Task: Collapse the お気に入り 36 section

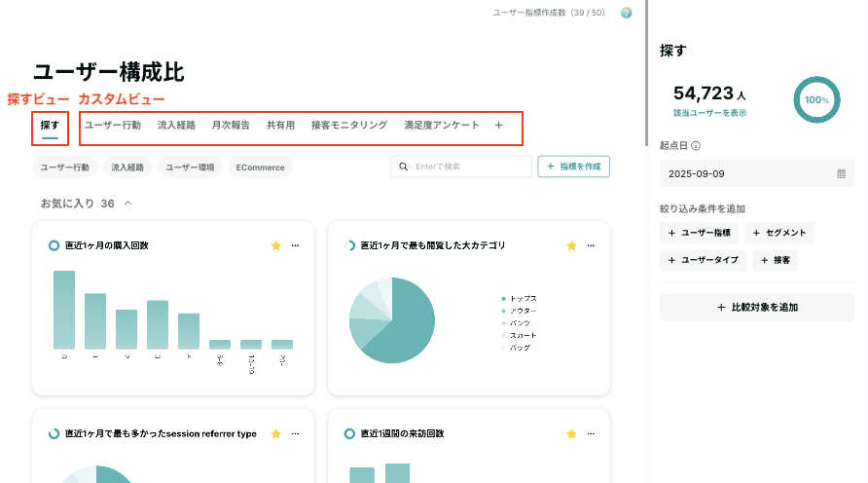Action: (127, 204)
